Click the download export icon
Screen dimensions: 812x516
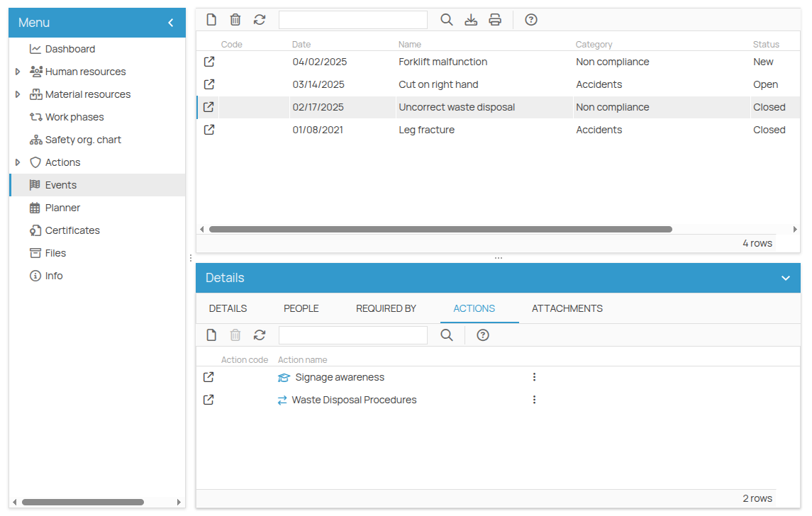[x=471, y=20]
